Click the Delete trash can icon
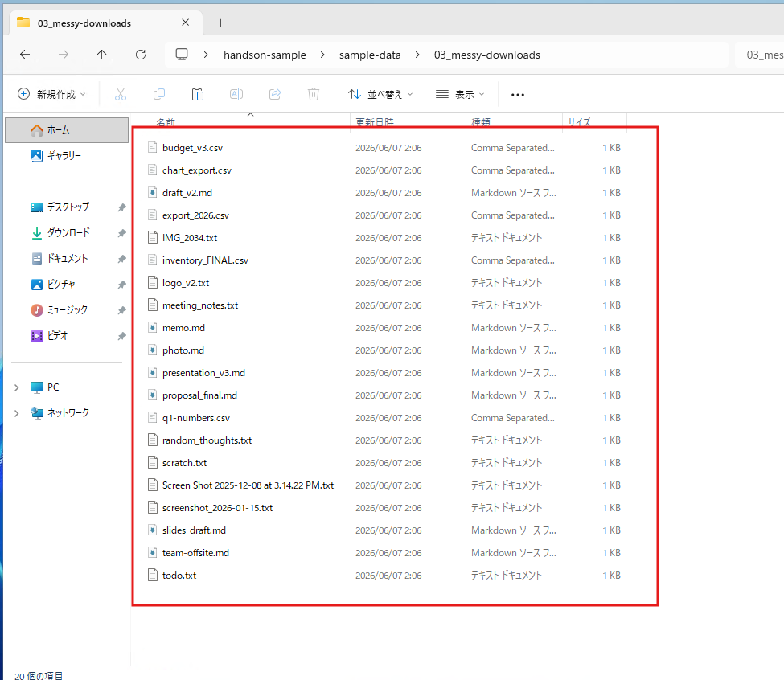 tap(314, 94)
